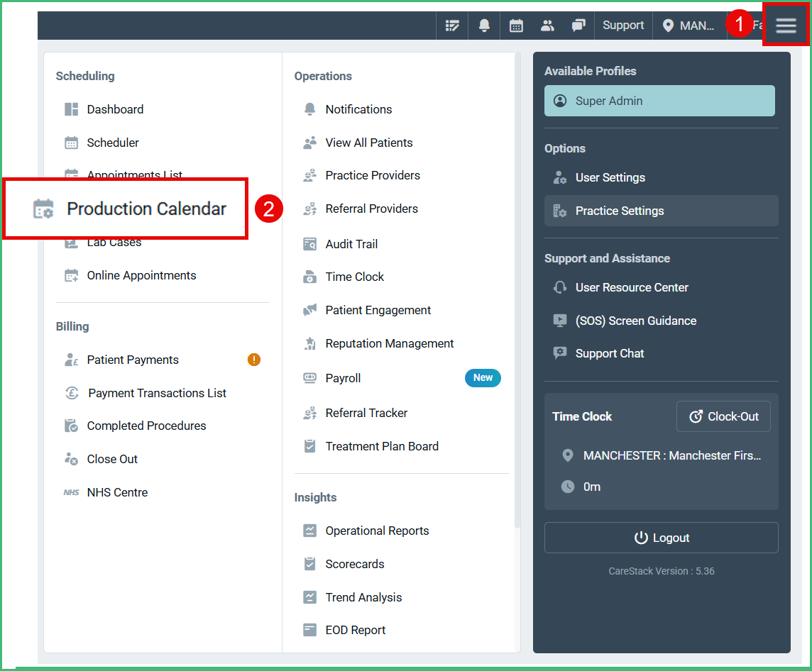Select the MAN... location picker
This screenshot has width=812, height=671.
(688, 26)
